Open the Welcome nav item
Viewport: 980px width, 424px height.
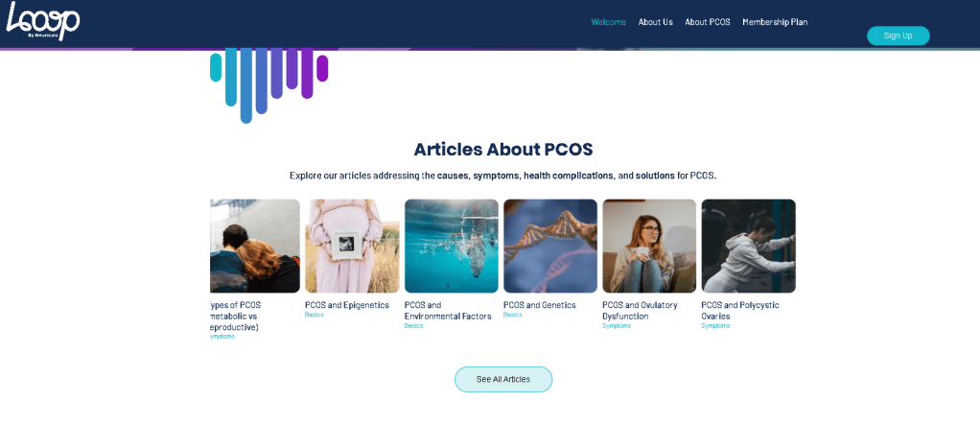pyautogui.click(x=608, y=22)
